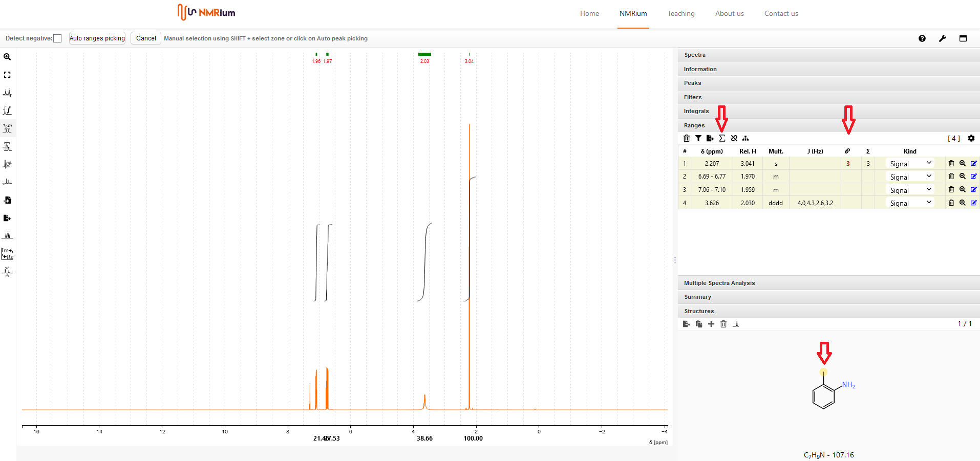Click the highlighted yellow atom on the molecule
This screenshot has width=980, height=461.
[x=823, y=372]
